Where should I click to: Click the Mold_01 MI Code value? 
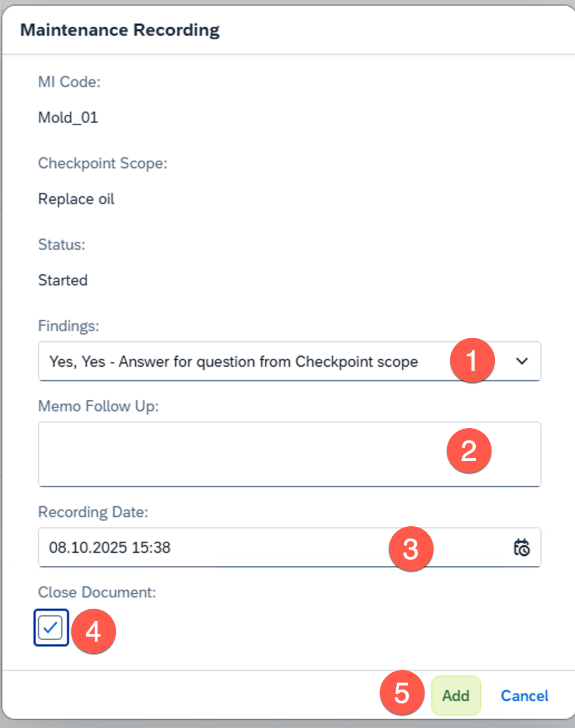coord(68,118)
